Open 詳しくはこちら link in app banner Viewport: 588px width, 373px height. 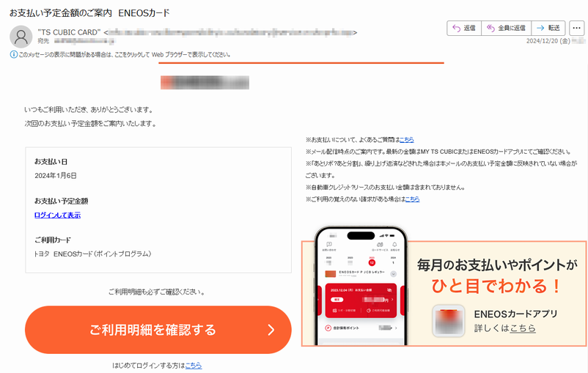pyautogui.click(x=504, y=328)
